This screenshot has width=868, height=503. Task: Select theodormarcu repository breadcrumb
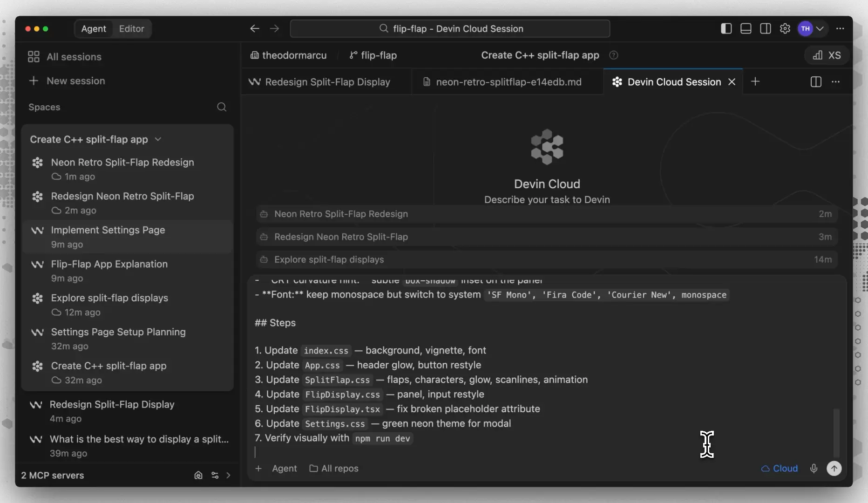288,55
